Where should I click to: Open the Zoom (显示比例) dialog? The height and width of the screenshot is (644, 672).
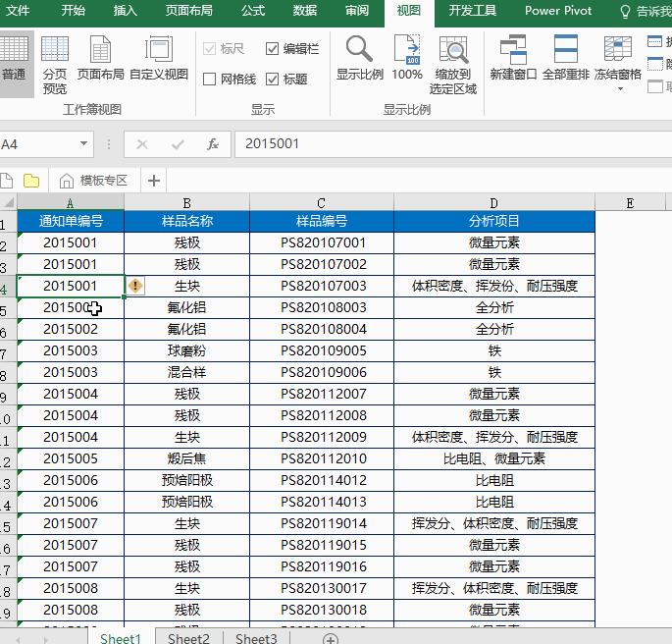click(x=360, y=58)
